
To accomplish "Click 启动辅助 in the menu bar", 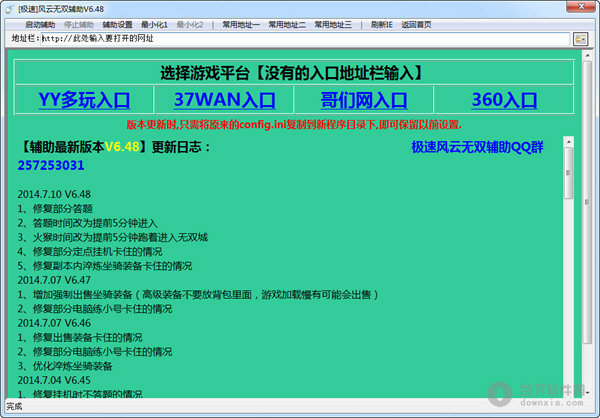I will [x=40, y=25].
